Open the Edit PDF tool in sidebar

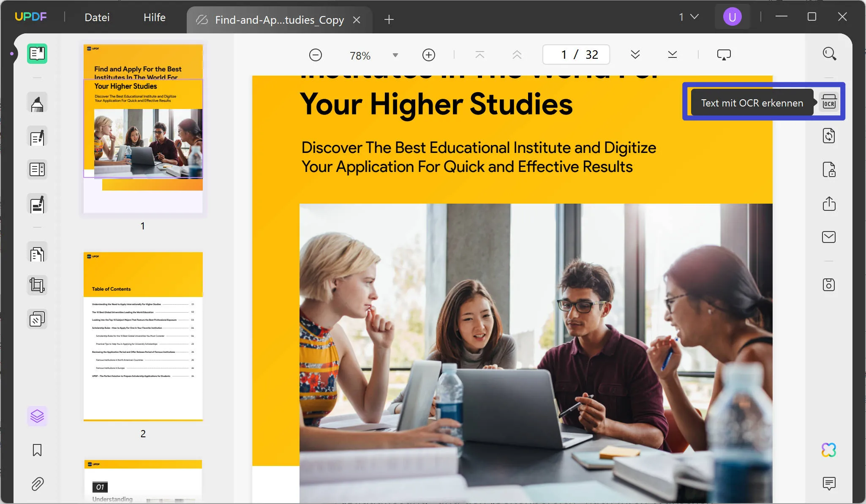click(37, 137)
